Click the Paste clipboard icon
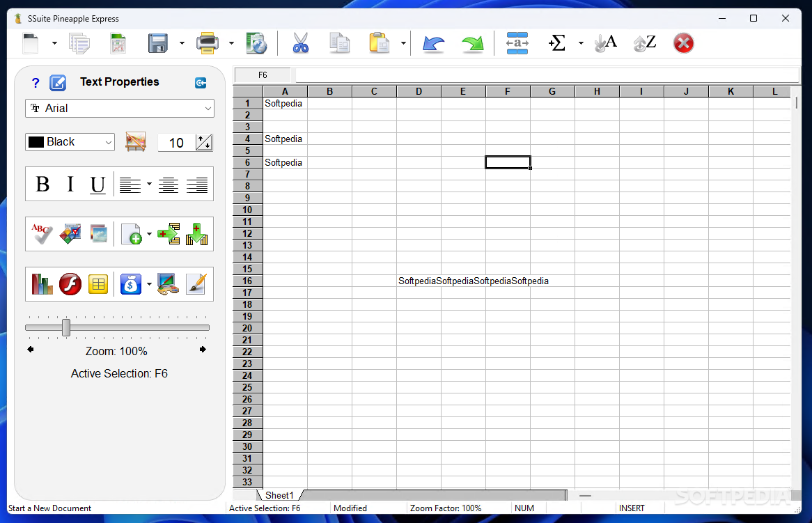The height and width of the screenshot is (523, 812). (x=379, y=43)
